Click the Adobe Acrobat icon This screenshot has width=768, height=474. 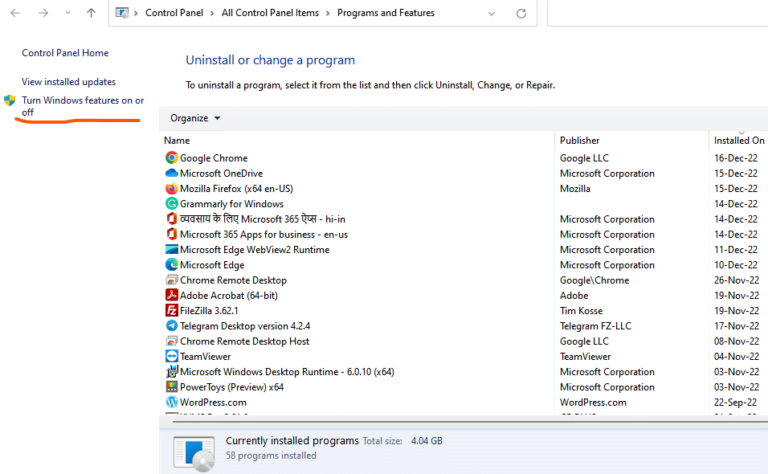tap(171, 295)
